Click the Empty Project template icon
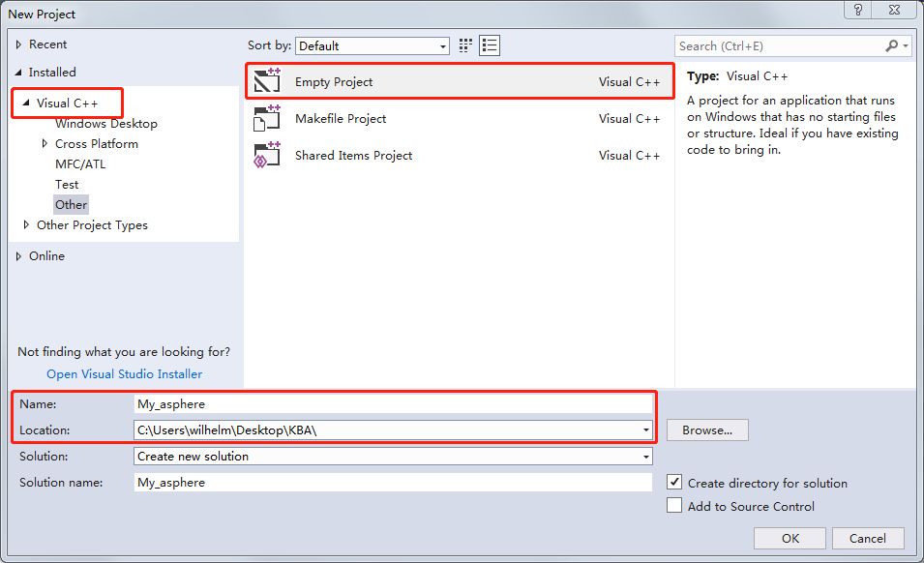924x563 pixels. pos(266,82)
